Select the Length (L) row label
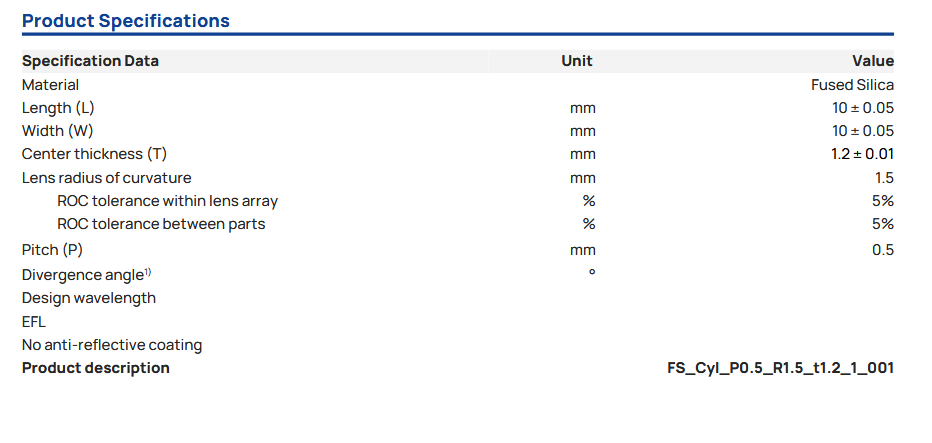The width and height of the screenshot is (932, 443). click(x=58, y=108)
